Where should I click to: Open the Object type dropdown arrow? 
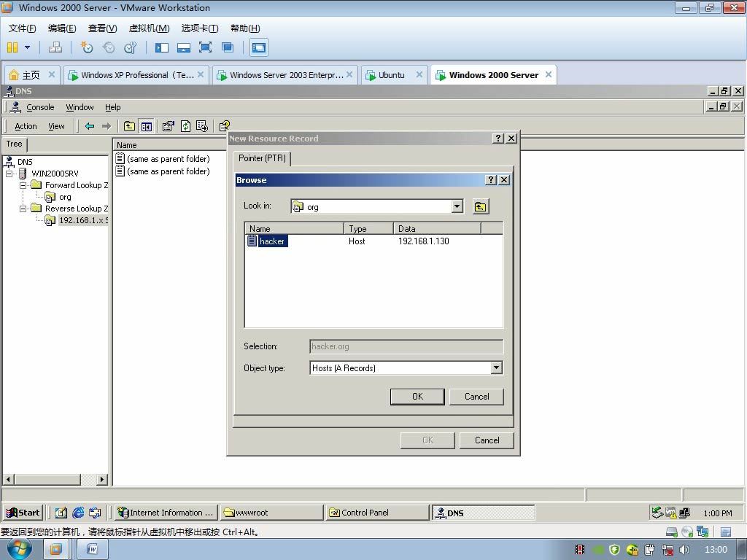[x=496, y=367]
